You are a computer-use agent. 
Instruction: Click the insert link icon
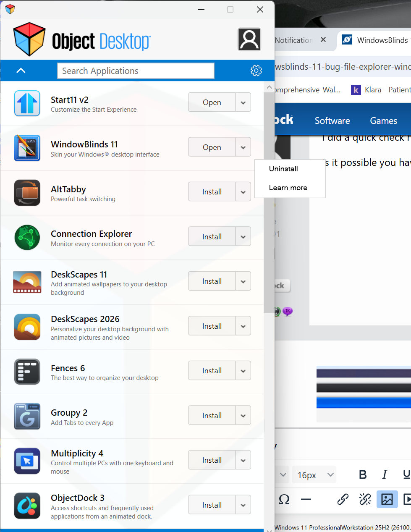coord(343,499)
